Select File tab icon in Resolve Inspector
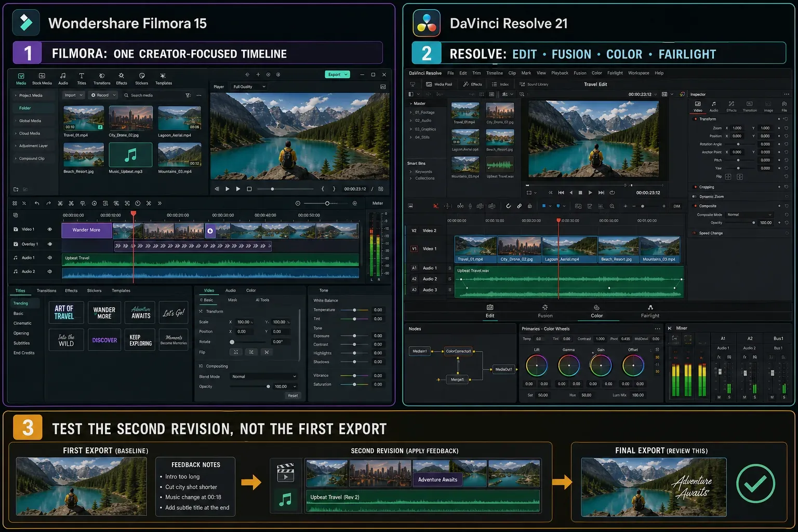 (x=784, y=107)
